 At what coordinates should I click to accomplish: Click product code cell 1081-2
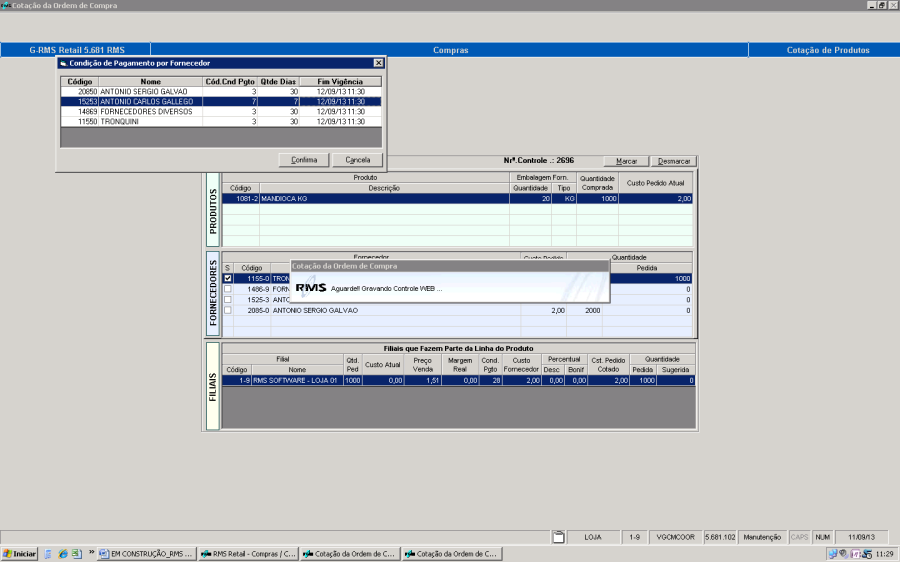pyautogui.click(x=241, y=199)
